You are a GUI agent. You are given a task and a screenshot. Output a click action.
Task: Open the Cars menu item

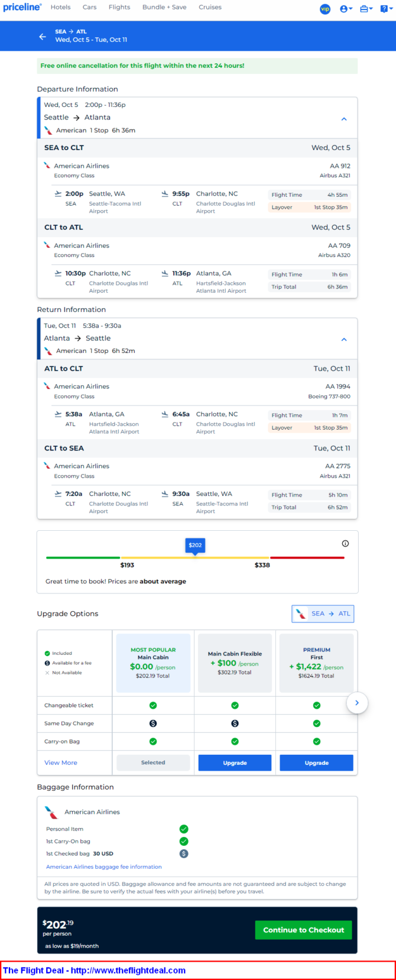coord(90,7)
